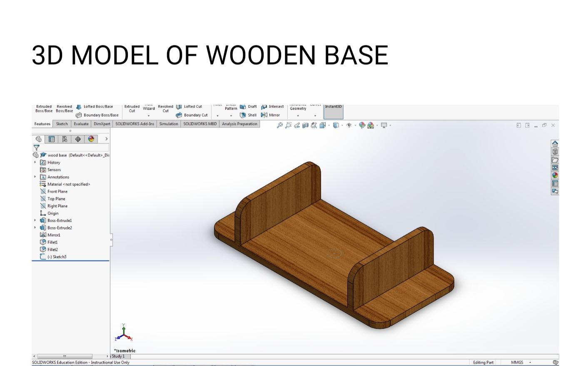
Task: Open the SOLIDWORKS MBD tab
Action: coord(200,124)
